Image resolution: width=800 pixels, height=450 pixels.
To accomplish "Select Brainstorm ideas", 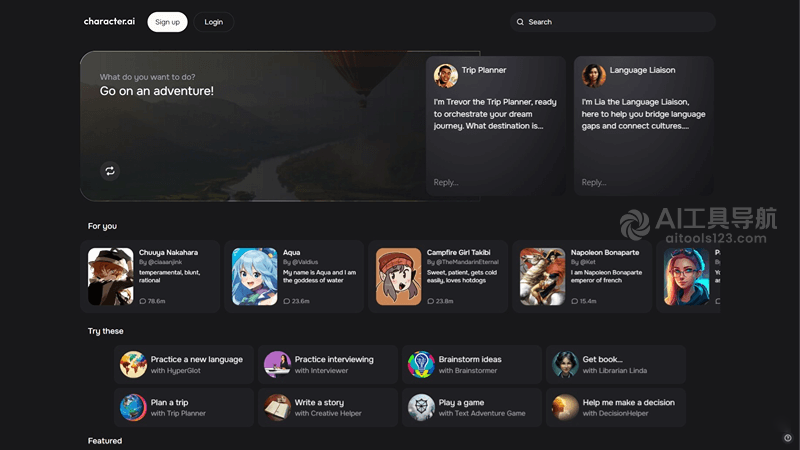I will pos(471,364).
